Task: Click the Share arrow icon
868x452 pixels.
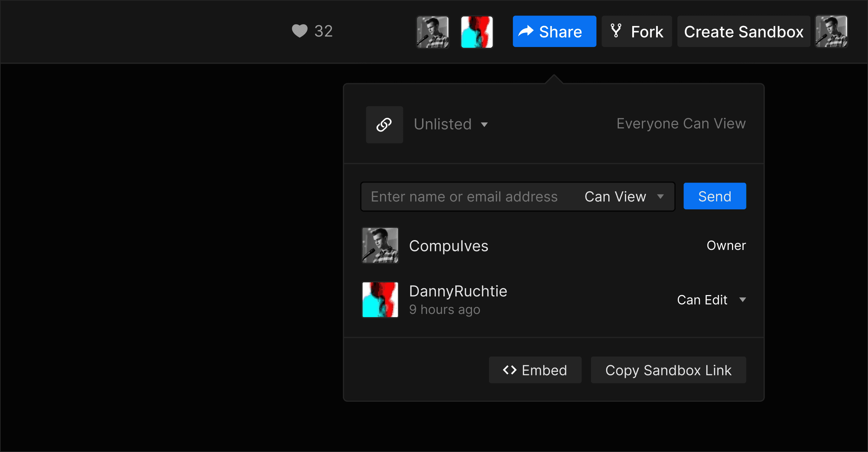Action: (526, 31)
